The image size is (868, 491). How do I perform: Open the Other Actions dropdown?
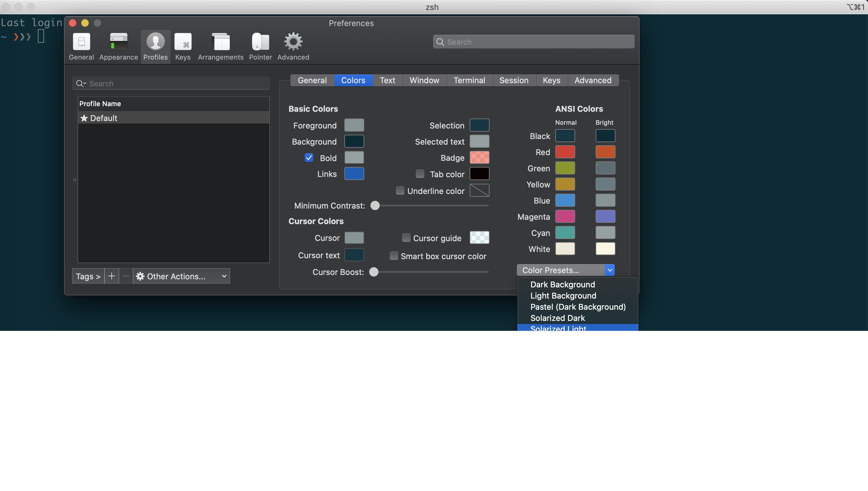point(181,276)
